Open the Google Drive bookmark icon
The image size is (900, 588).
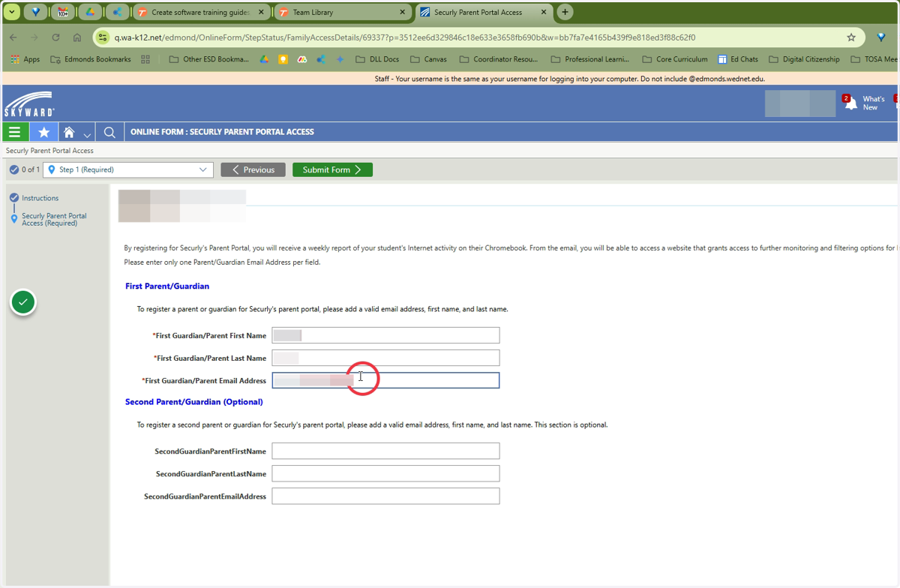coord(264,59)
